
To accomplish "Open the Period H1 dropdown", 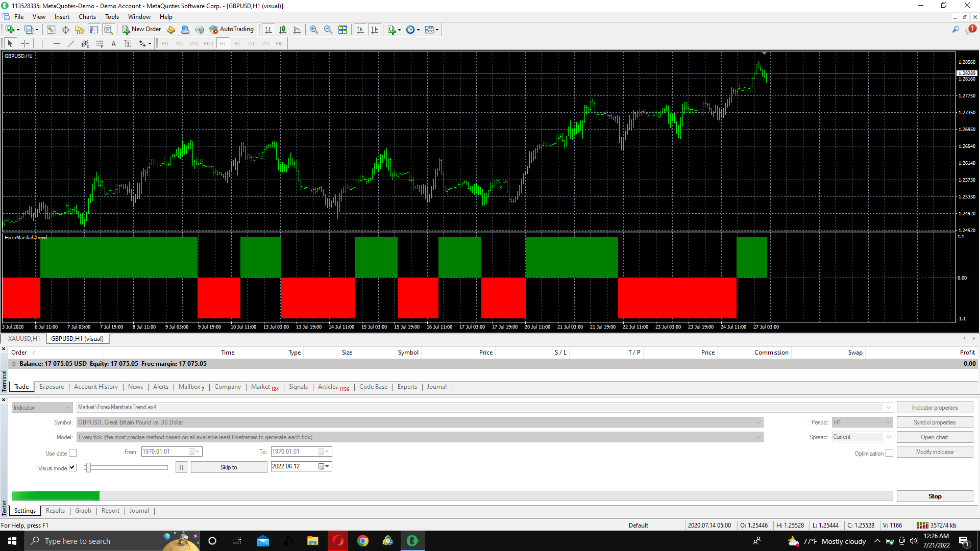I will point(888,422).
